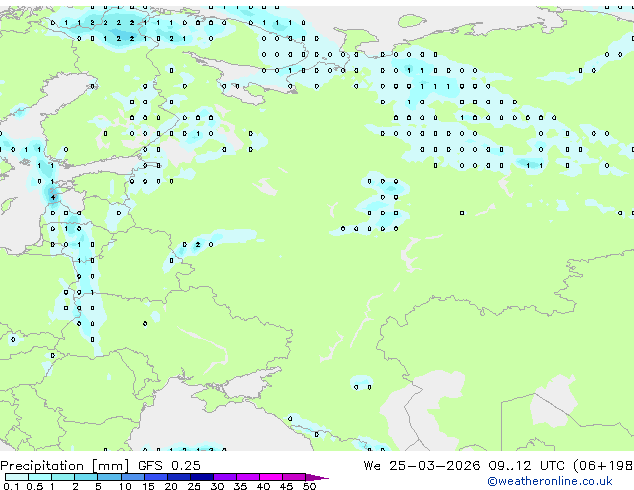
Task: Select the 2–5 mm legend color swatch
Action: [87, 477]
